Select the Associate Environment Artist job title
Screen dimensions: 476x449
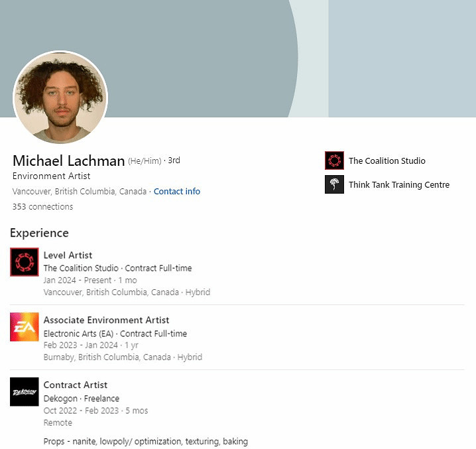click(x=106, y=320)
